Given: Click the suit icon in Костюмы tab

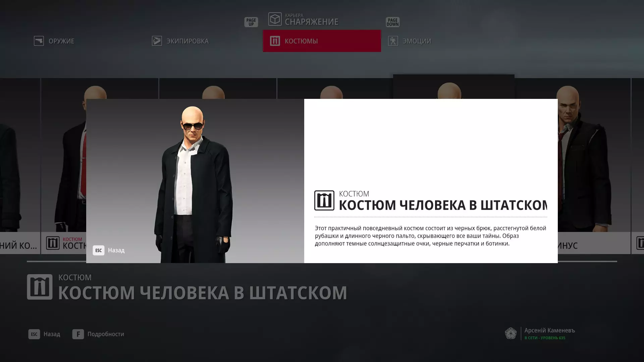Looking at the screenshot, I should pos(275,41).
